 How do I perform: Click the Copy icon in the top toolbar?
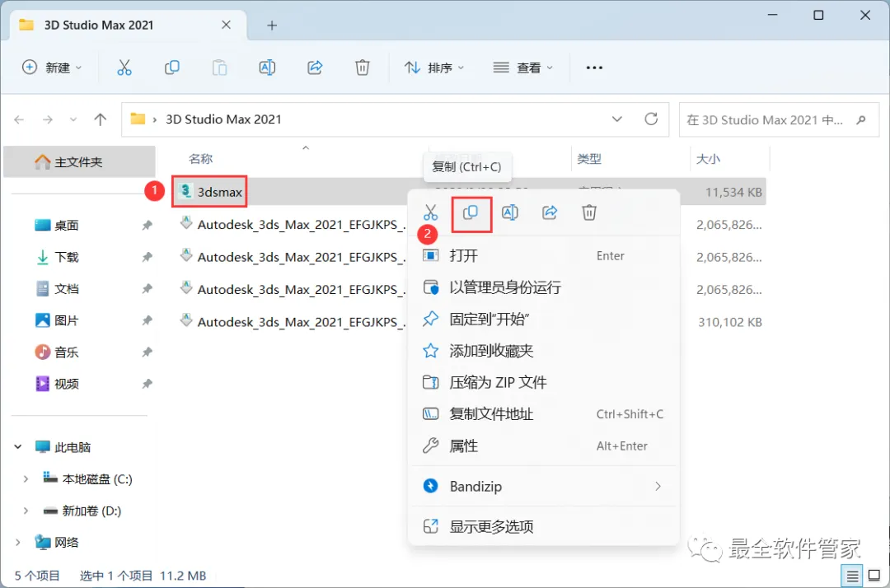click(x=171, y=68)
